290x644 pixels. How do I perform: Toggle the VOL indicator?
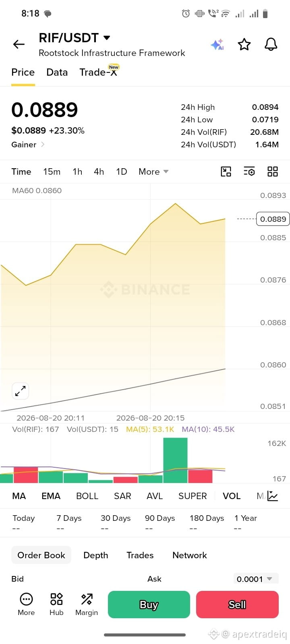(x=232, y=496)
